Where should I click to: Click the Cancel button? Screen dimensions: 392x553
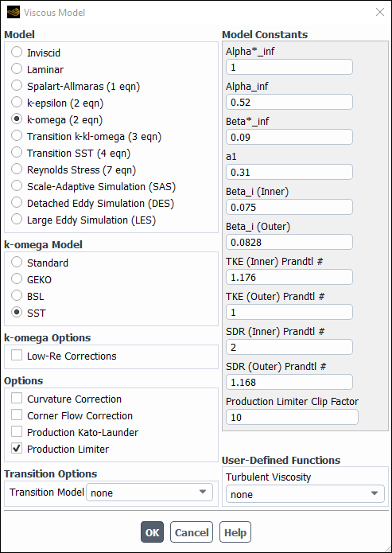(x=192, y=532)
